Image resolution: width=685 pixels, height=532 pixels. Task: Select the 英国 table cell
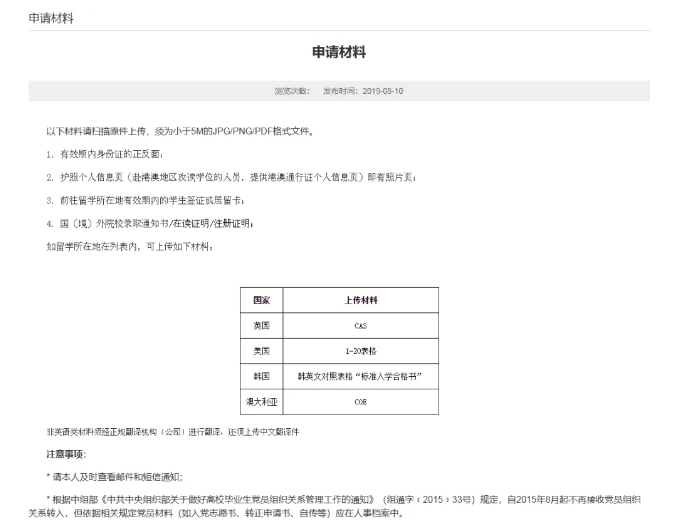pos(262,325)
